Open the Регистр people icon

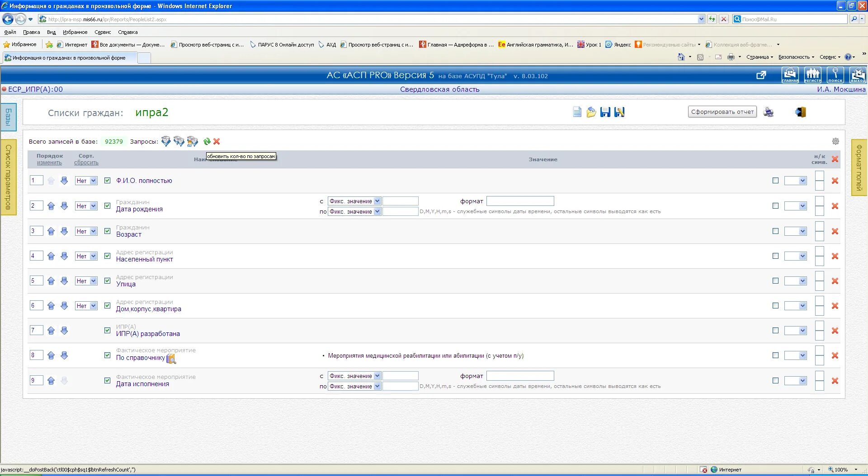[x=812, y=75]
